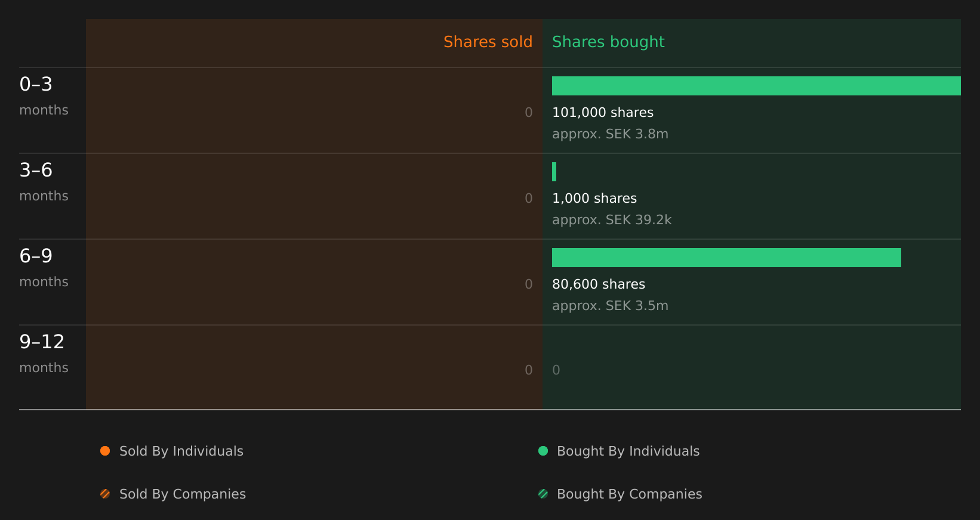
Task: Click the 1,000 shares value
Action: tap(594, 199)
